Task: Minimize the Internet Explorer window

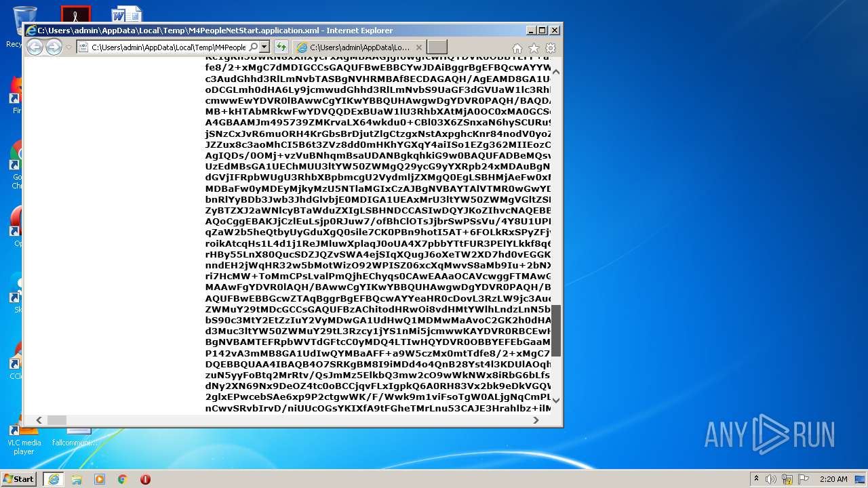Action: [531, 30]
